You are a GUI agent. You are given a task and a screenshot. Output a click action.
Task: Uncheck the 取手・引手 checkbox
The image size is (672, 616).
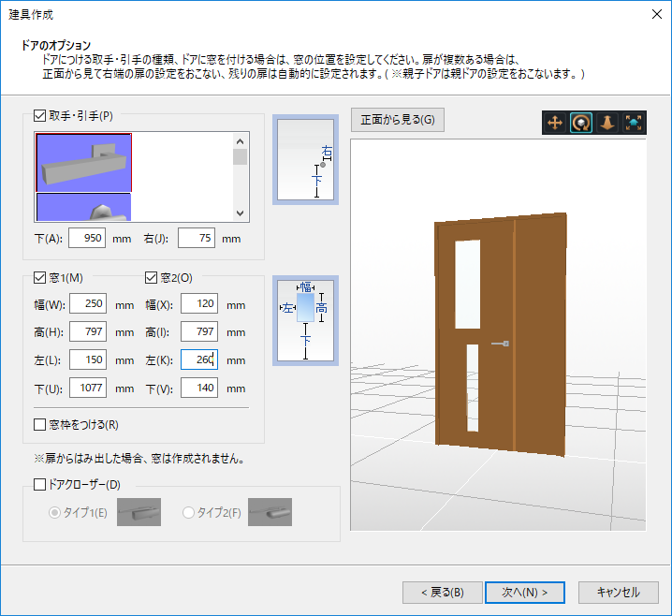[x=39, y=116]
